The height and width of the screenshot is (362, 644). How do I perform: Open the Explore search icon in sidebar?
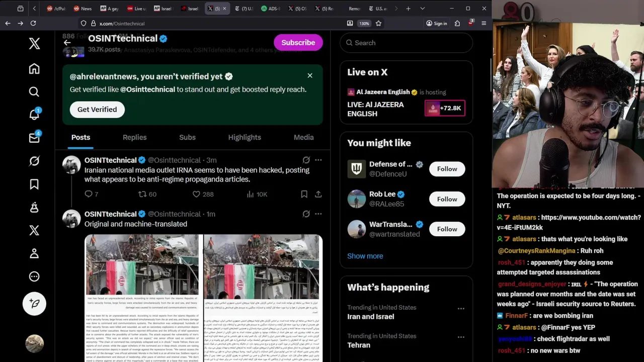34,92
